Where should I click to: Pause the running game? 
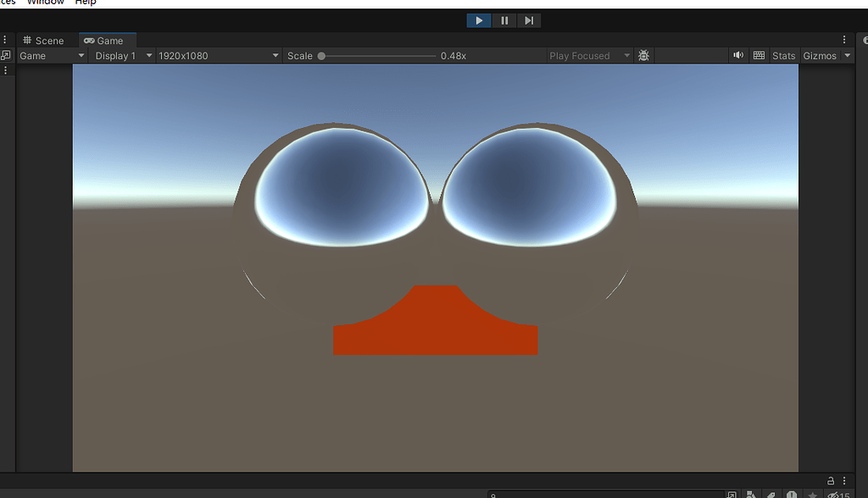click(x=504, y=20)
